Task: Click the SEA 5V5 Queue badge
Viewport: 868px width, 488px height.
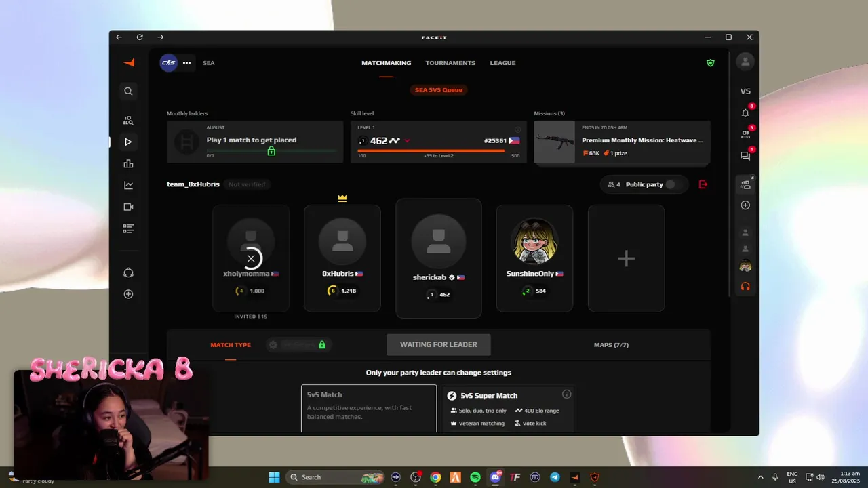Action: 438,90
